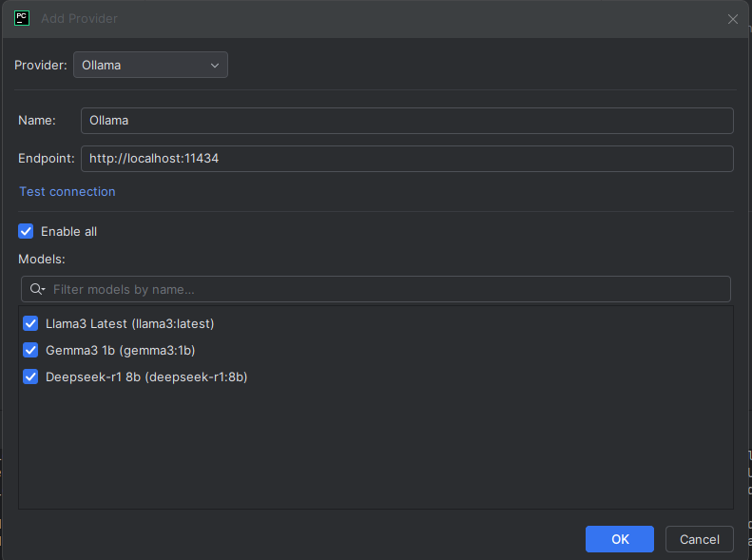752x560 pixels.
Task: Uncheck the Gemma3 1b model checkbox
Action: 30,350
